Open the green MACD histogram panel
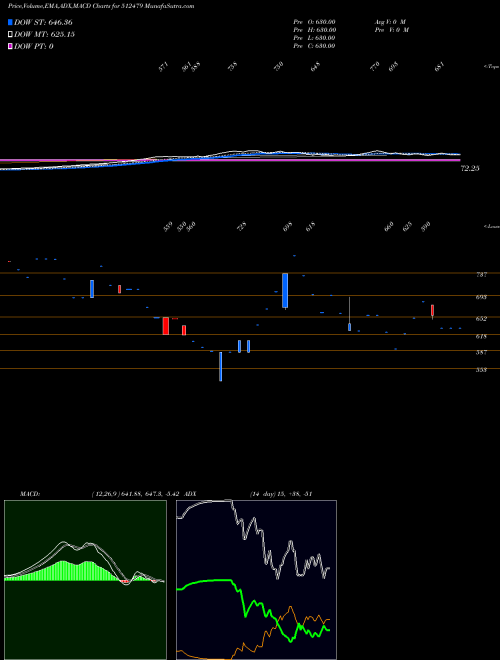The width and height of the screenshot is (500, 660). coord(85,580)
